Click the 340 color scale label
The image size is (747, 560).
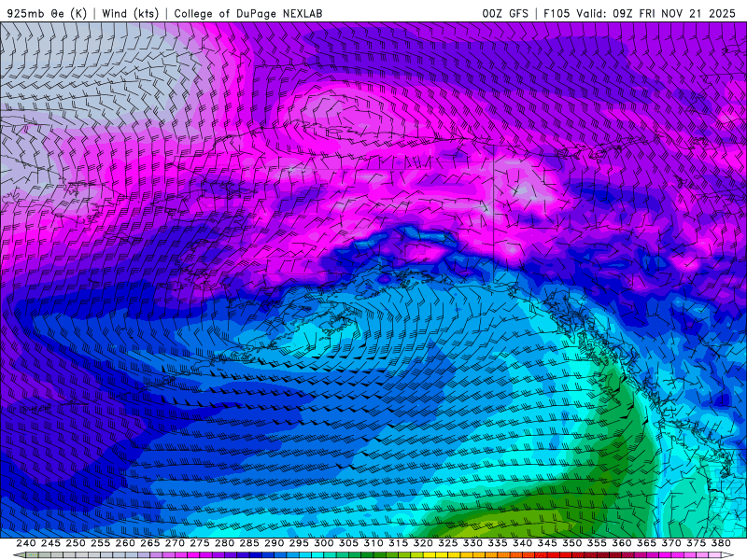click(523, 543)
